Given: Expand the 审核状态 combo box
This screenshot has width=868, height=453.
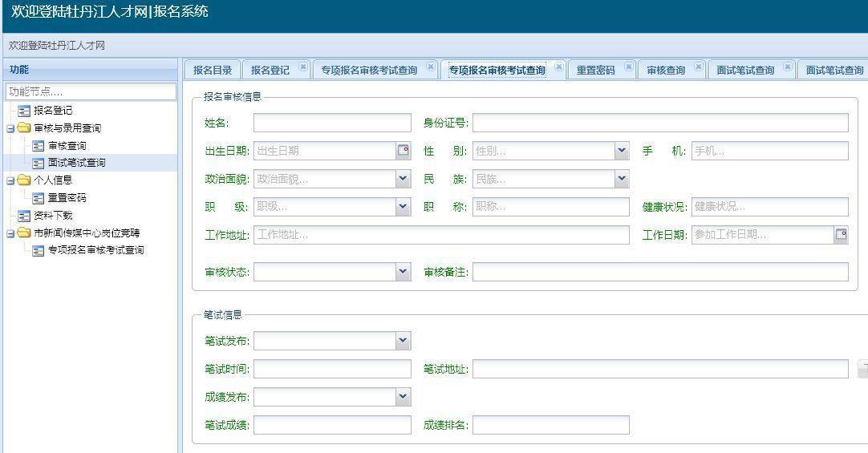Looking at the screenshot, I should pyautogui.click(x=403, y=273).
